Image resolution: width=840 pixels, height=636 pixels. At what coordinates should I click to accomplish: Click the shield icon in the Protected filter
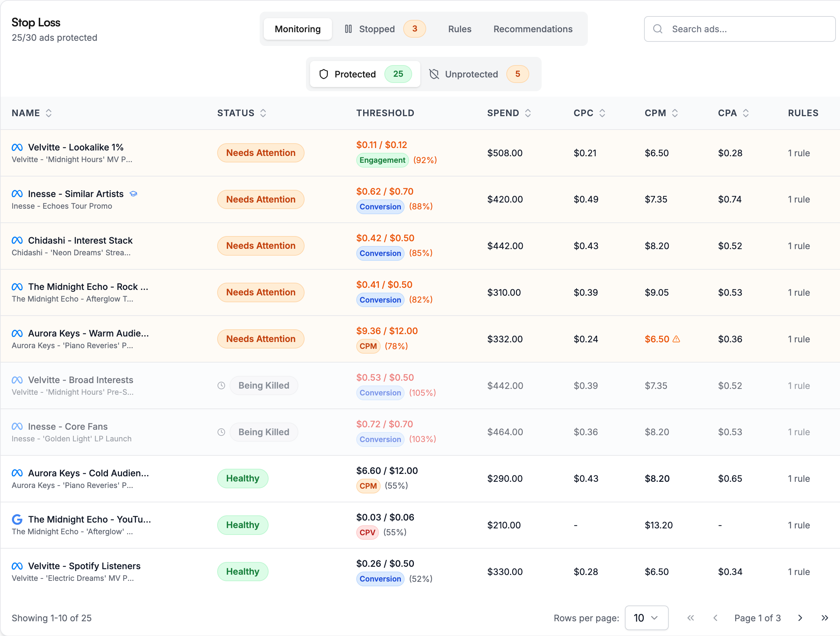coord(323,74)
